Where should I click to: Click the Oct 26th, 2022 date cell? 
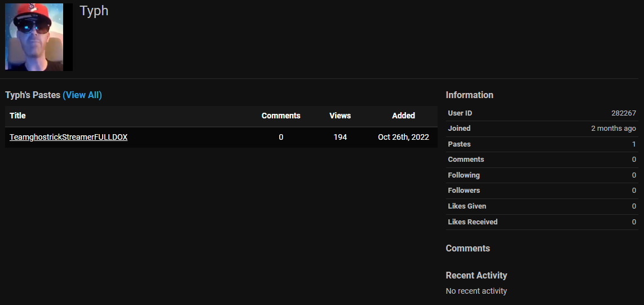403,137
